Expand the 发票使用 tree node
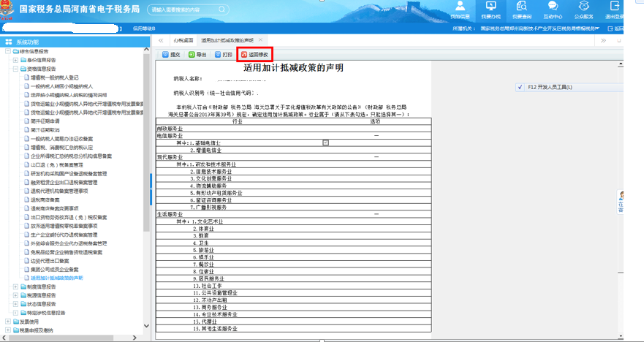The width and height of the screenshot is (644, 342). (x=7, y=322)
